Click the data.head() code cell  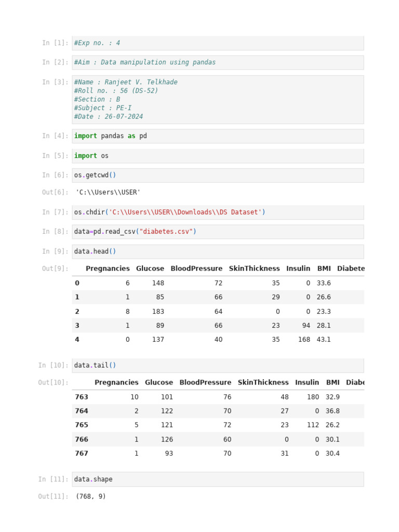coord(218,251)
